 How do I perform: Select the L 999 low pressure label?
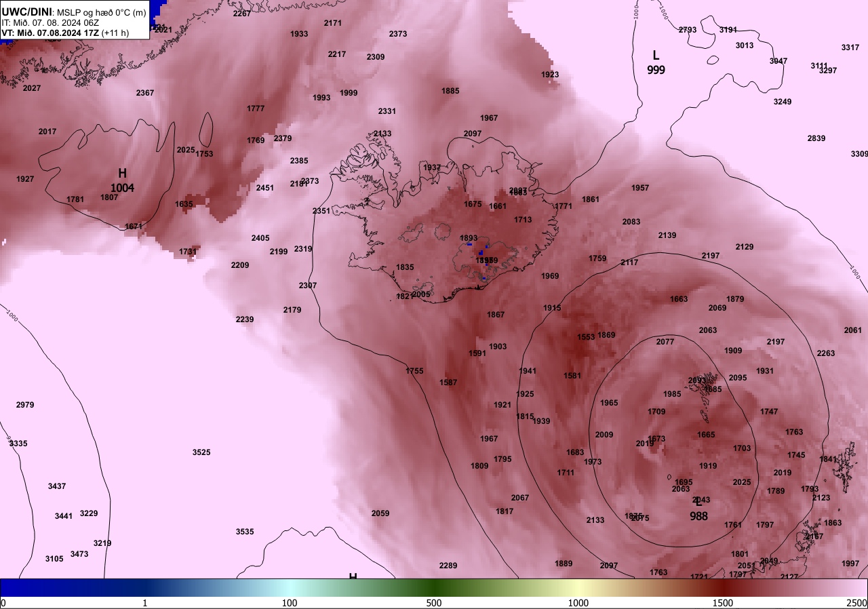(x=656, y=62)
